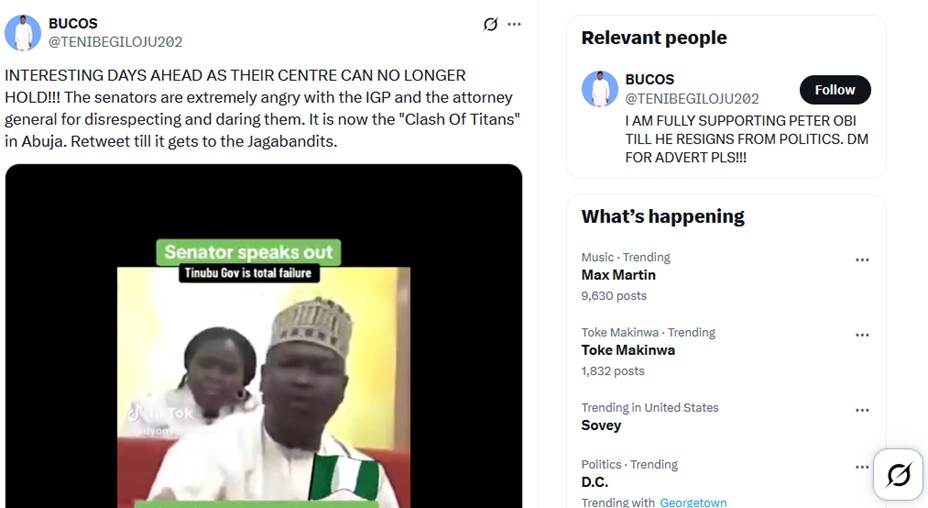
Task: Open BUCOS display name in Relevant people
Action: [x=649, y=79]
